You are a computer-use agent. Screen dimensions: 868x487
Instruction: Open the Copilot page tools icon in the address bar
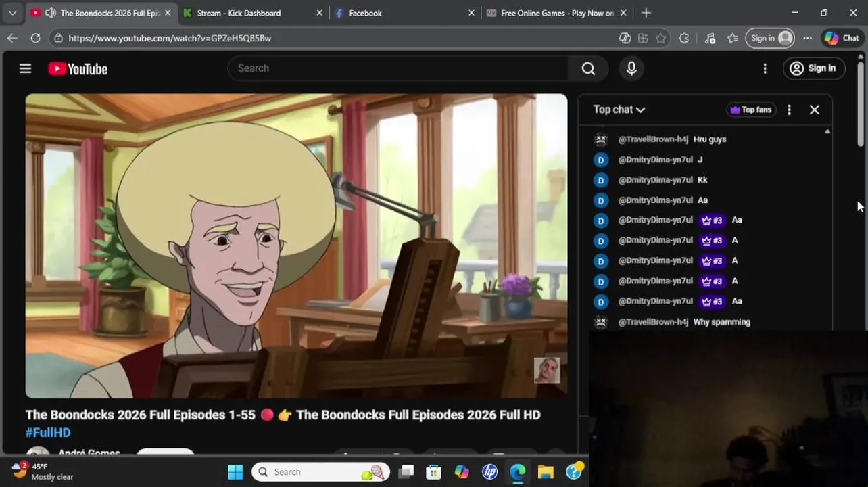(625, 38)
